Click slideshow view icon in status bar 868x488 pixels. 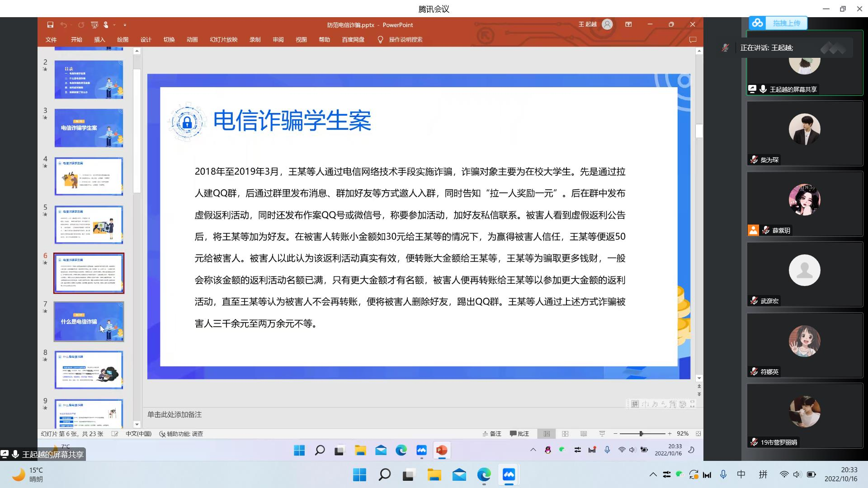tap(602, 434)
